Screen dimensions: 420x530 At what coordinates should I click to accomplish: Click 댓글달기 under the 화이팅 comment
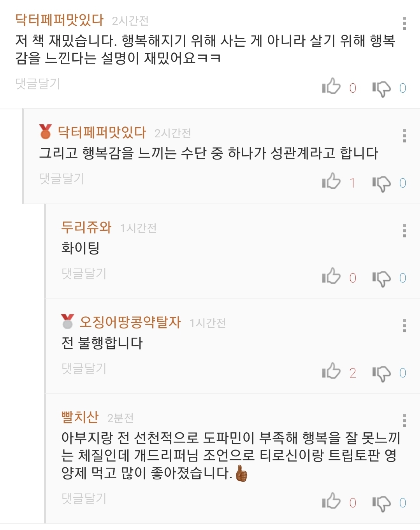coord(84,274)
